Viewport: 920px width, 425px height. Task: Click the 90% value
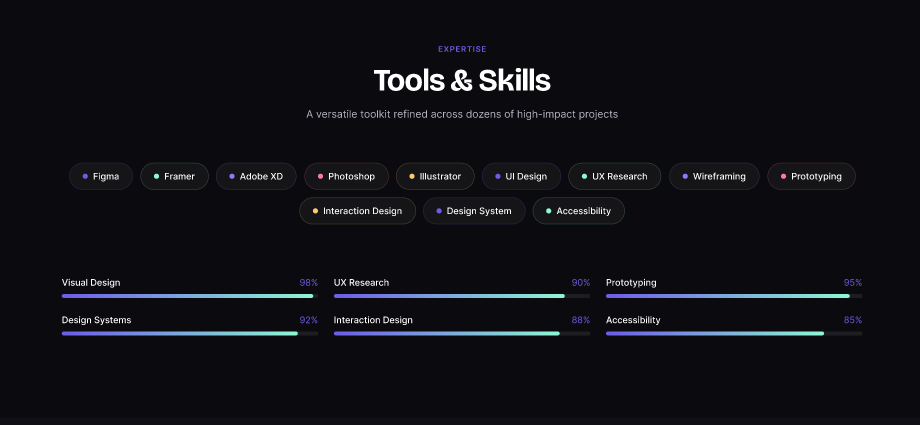pos(581,282)
